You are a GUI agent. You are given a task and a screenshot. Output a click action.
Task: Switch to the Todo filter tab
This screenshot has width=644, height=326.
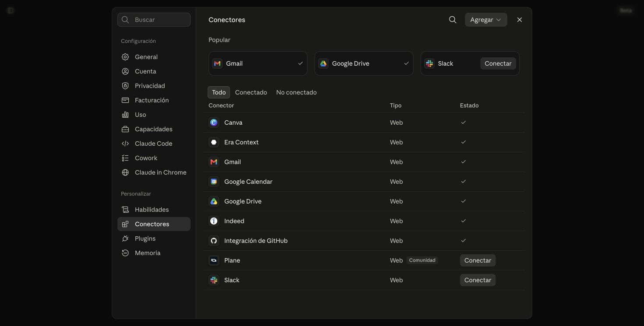[x=219, y=92]
